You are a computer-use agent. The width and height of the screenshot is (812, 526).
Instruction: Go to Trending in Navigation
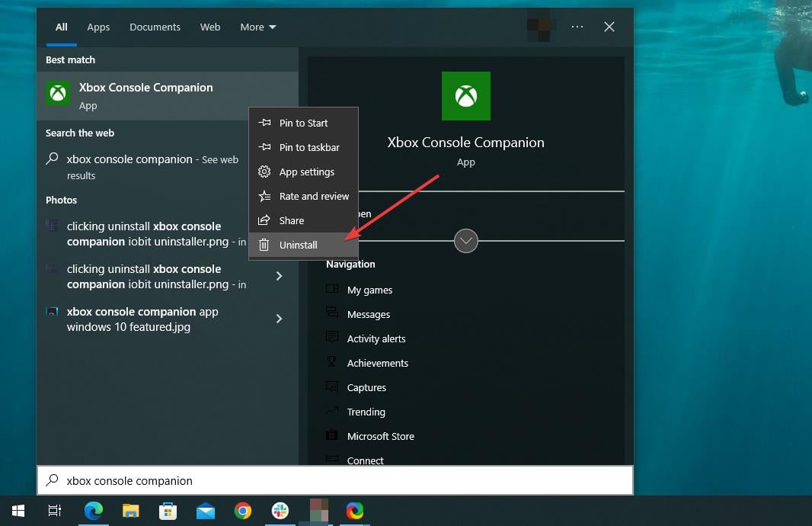[x=366, y=412]
